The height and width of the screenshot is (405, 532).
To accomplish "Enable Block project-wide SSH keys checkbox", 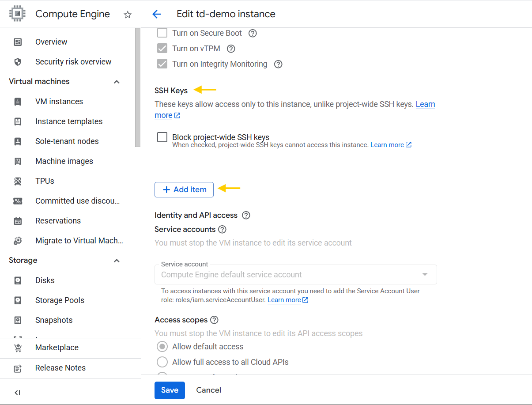I will [162, 137].
